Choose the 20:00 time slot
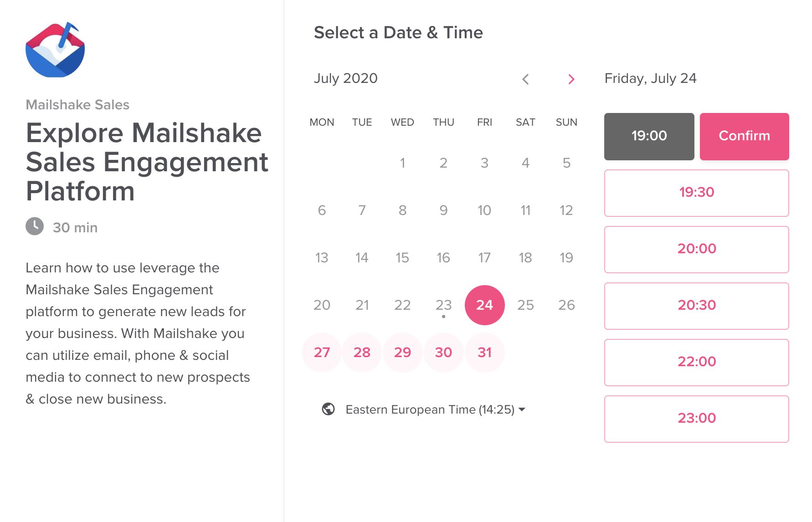Screen dimensions: 812x522 [x=696, y=249]
